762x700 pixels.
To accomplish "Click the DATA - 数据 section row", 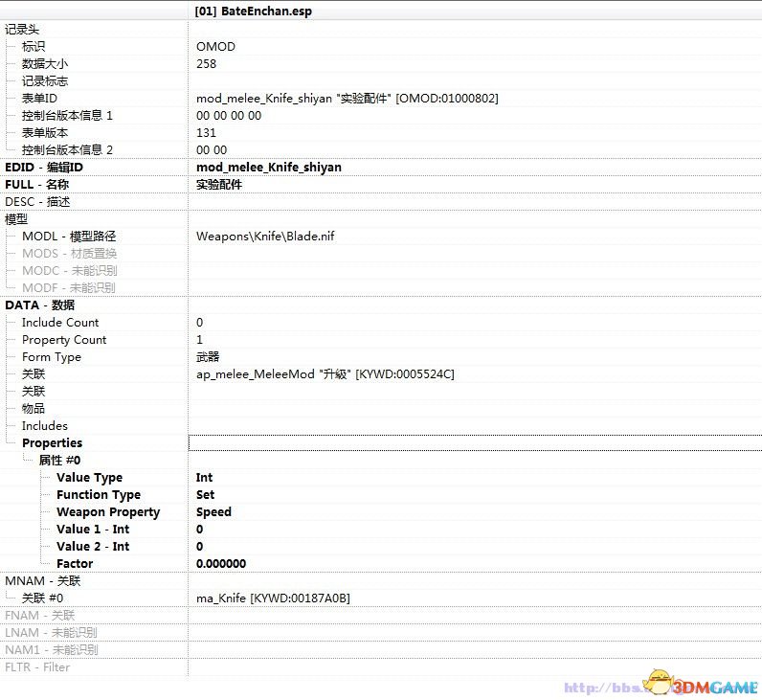I will click(40, 305).
